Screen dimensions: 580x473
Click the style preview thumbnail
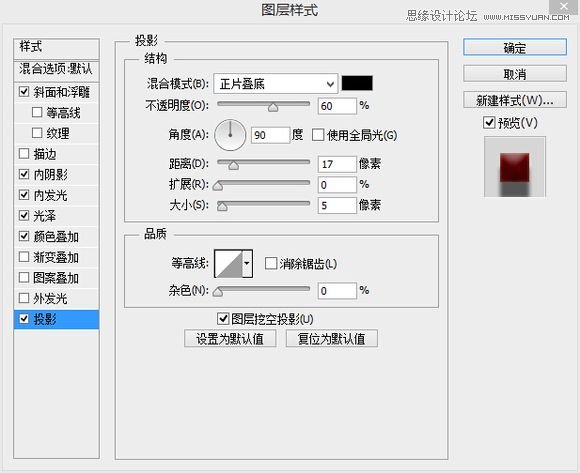(515, 167)
